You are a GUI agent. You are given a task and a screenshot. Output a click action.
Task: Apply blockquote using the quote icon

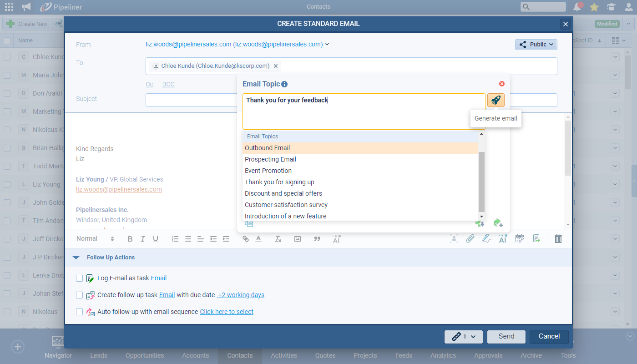click(x=317, y=239)
